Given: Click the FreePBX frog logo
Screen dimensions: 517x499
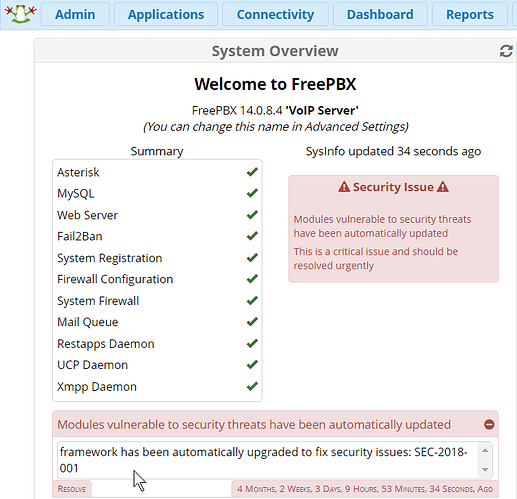Looking at the screenshot, I should tap(21, 14).
